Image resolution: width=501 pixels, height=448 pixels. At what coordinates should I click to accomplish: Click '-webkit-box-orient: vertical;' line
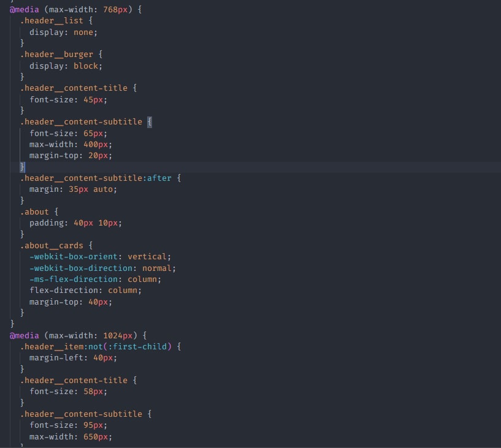click(101, 257)
